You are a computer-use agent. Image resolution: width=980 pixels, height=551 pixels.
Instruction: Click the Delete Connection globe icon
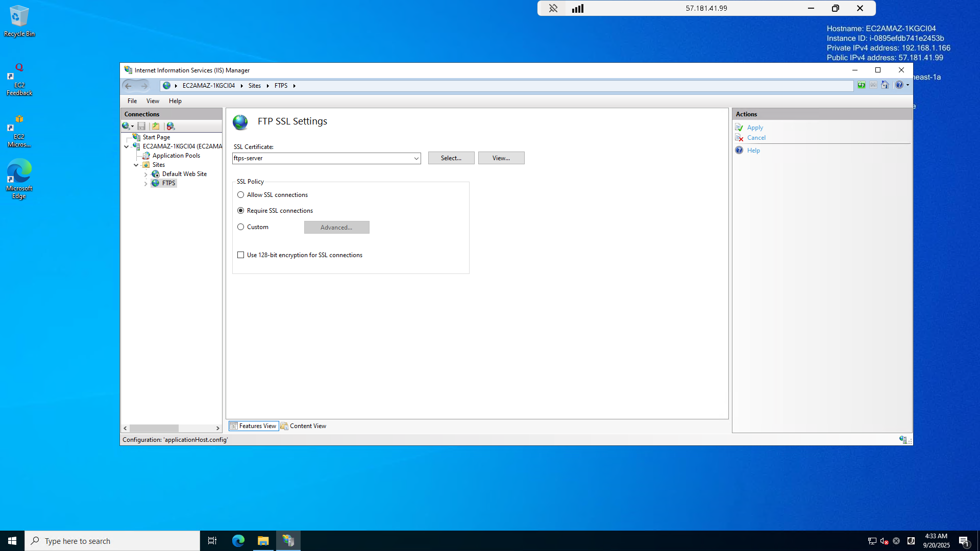point(170,126)
